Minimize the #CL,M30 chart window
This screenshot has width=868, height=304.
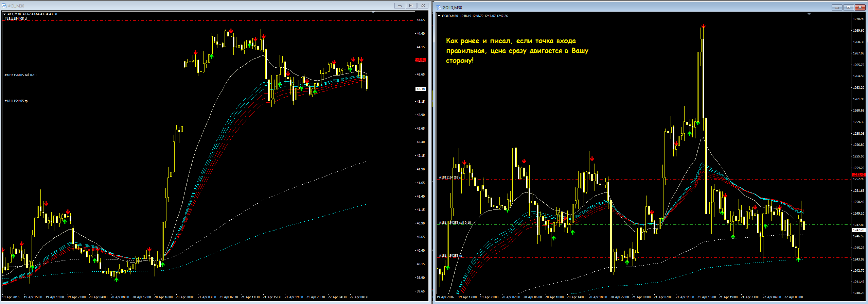[x=400, y=6]
